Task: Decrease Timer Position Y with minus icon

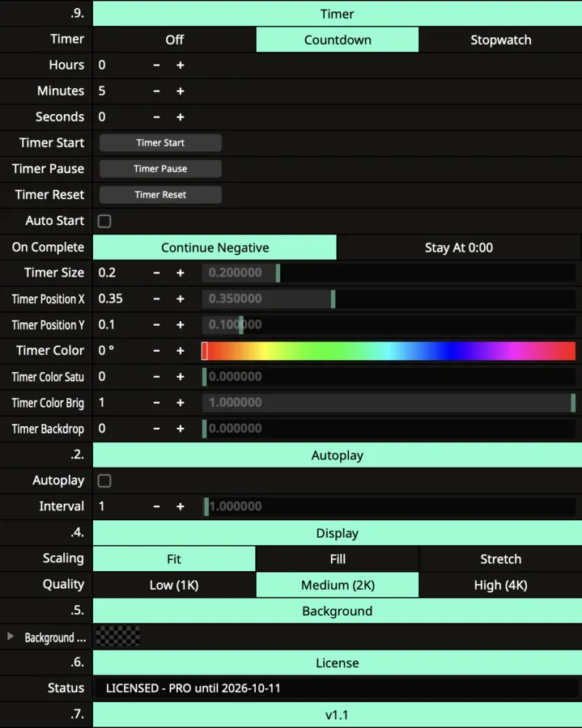Action: click(156, 324)
